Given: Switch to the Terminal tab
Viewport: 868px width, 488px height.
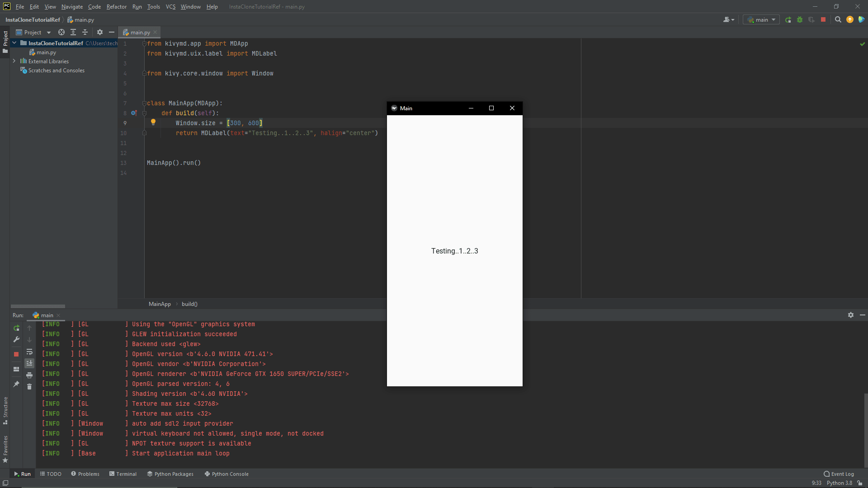Looking at the screenshot, I should click(x=126, y=474).
